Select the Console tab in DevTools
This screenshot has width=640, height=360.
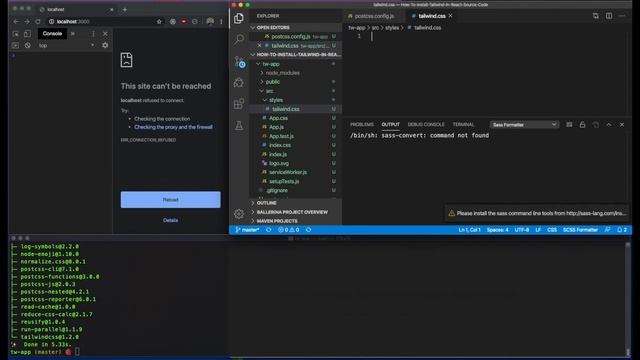[x=52, y=34]
